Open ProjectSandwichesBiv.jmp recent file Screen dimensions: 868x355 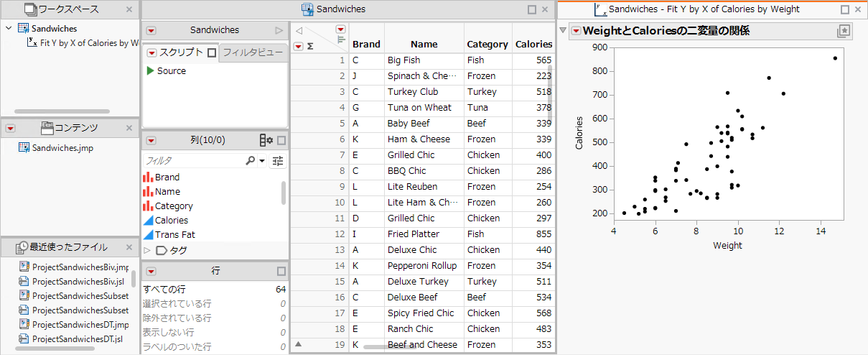coord(74,267)
